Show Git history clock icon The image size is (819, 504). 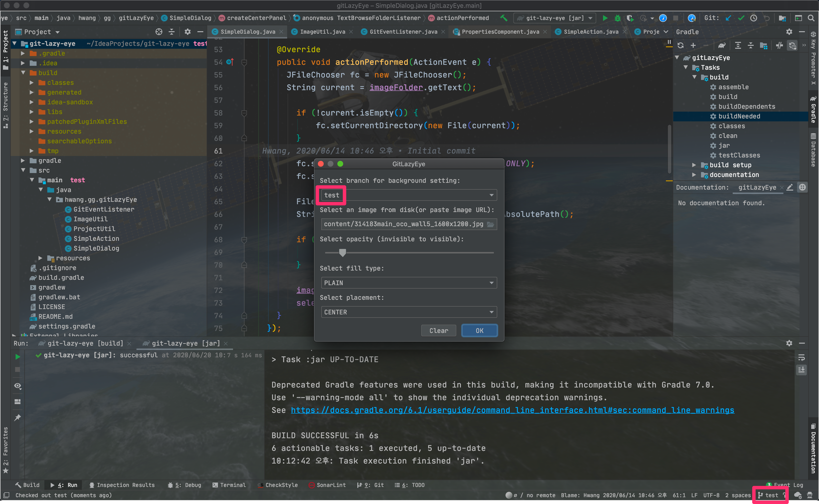tap(753, 18)
